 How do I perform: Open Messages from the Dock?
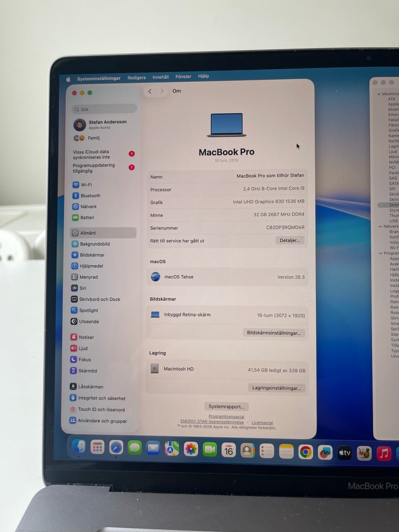click(135, 448)
